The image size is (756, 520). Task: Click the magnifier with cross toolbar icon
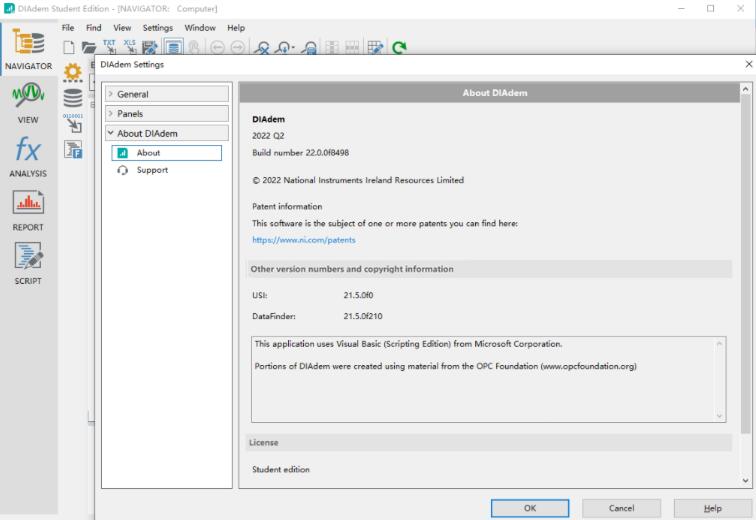tap(262, 47)
